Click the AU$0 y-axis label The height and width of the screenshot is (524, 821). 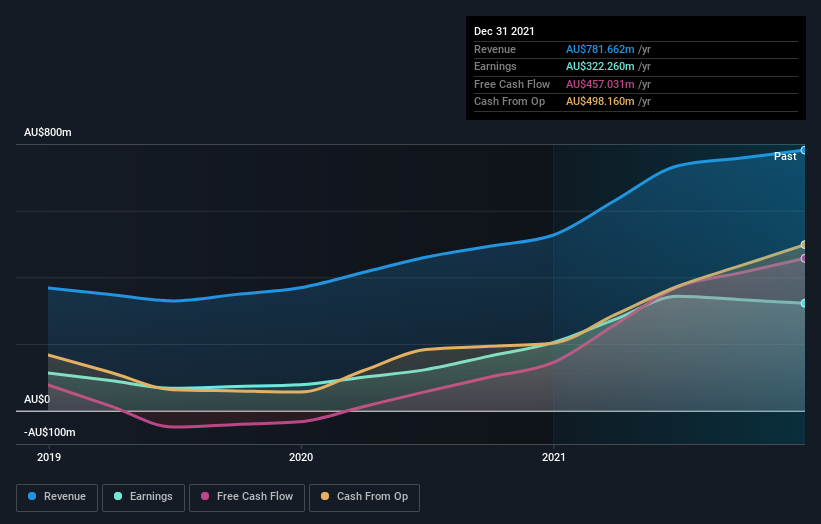tap(37, 399)
